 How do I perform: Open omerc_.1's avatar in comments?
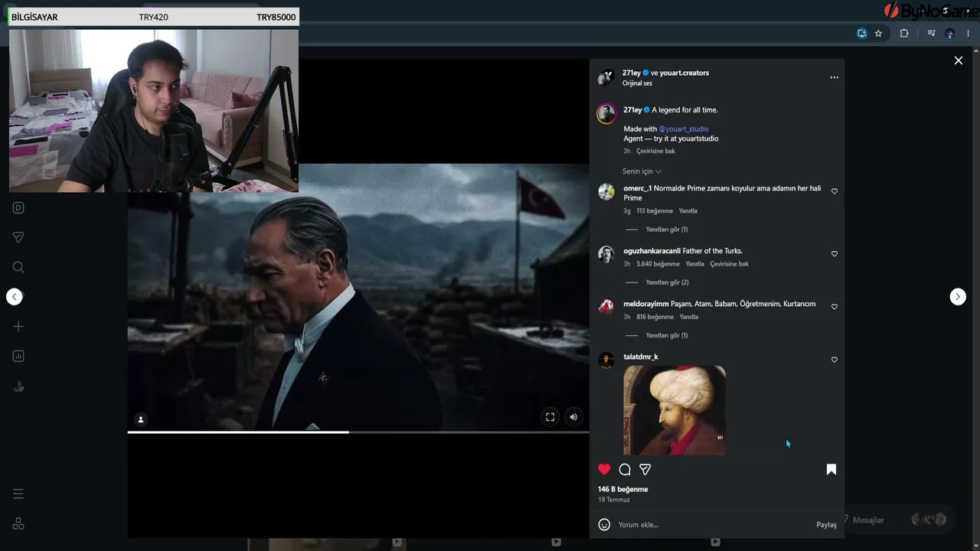[x=606, y=192]
